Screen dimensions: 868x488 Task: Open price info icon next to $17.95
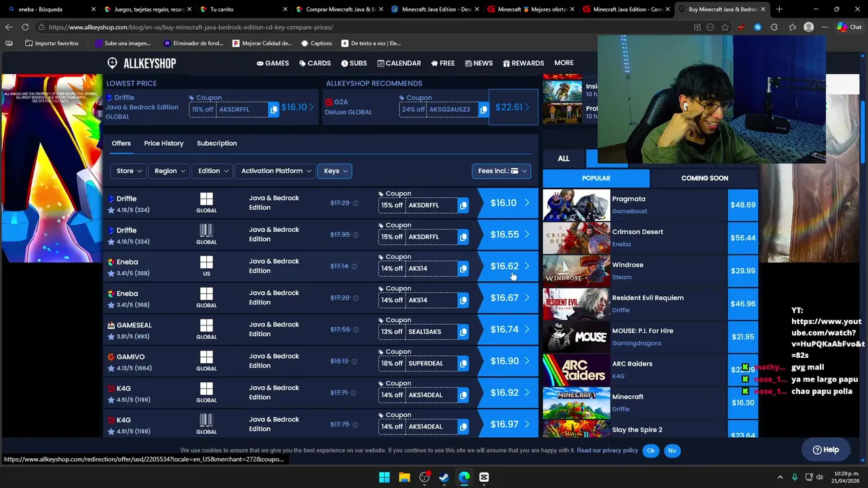tap(355, 235)
